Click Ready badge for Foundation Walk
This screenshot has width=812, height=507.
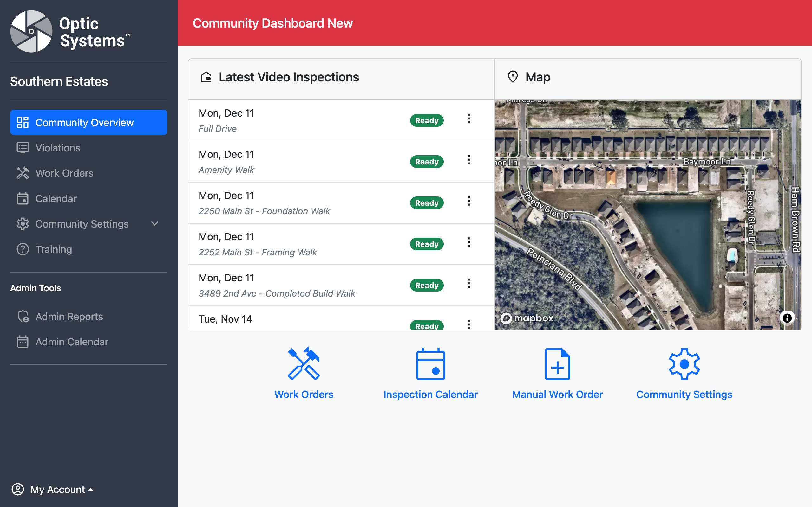click(427, 203)
